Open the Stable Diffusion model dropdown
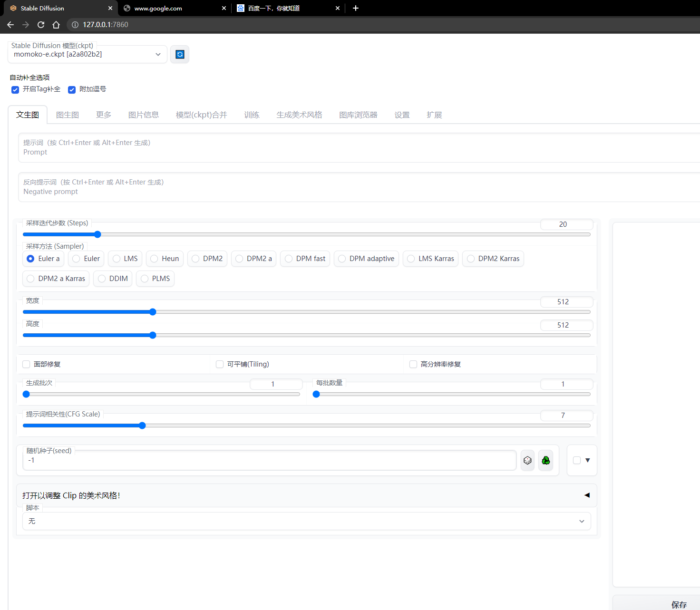 coord(158,54)
